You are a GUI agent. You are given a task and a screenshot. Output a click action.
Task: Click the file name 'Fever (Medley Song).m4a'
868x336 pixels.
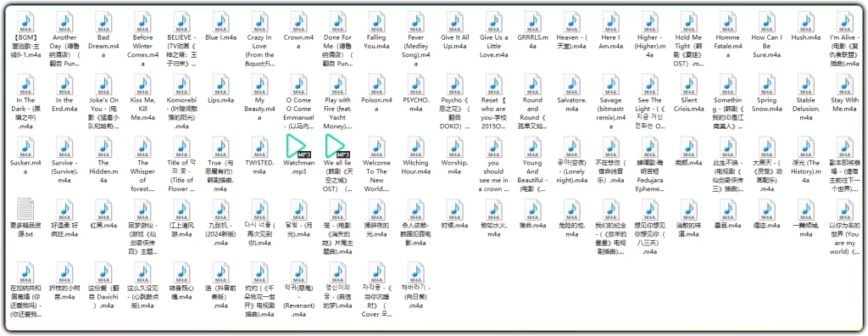(x=416, y=50)
